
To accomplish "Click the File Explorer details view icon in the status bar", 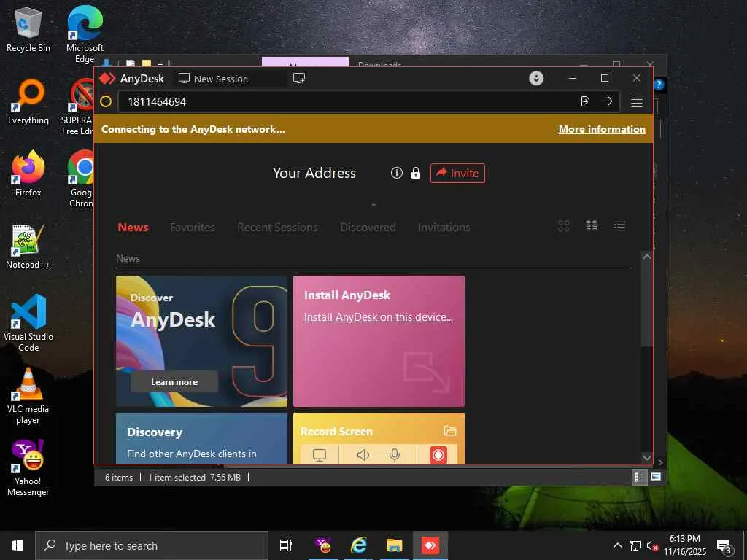I will tap(639, 477).
